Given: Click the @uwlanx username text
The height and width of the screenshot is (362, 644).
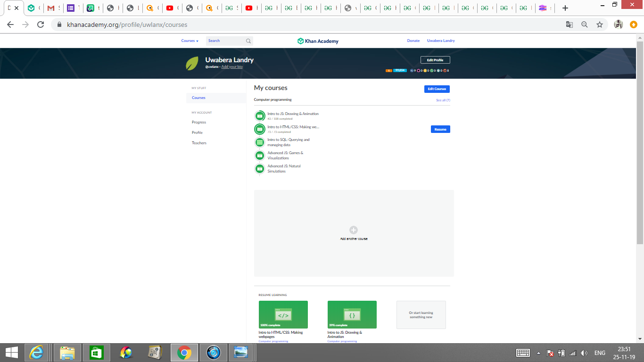Looking at the screenshot, I should coord(212,67).
